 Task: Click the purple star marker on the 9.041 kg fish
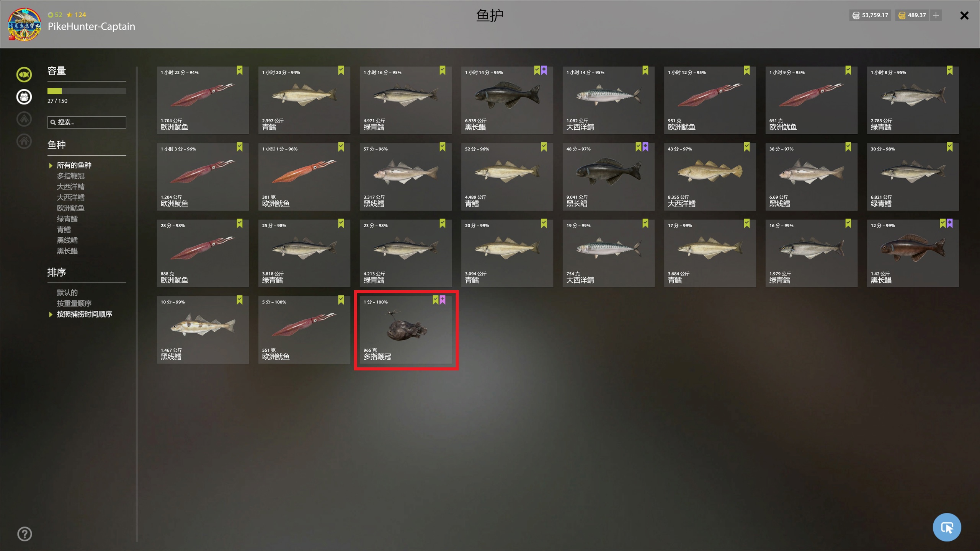(x=645, y=147)
